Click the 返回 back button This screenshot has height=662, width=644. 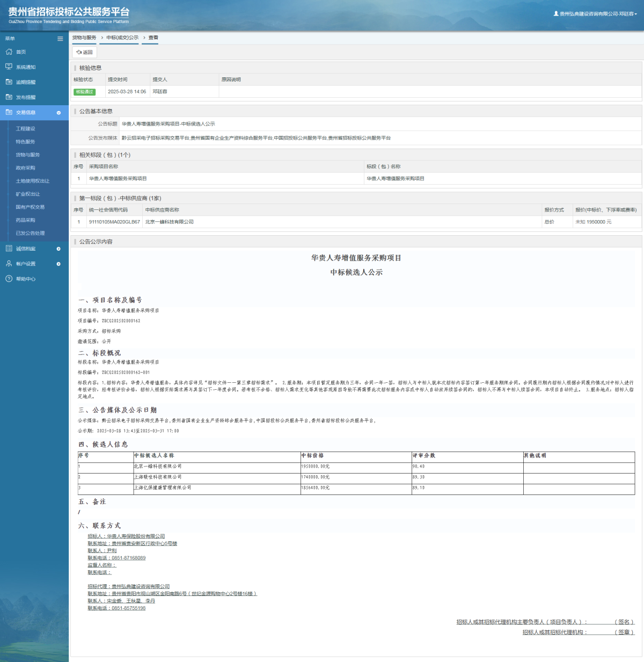tap(85, 52)
